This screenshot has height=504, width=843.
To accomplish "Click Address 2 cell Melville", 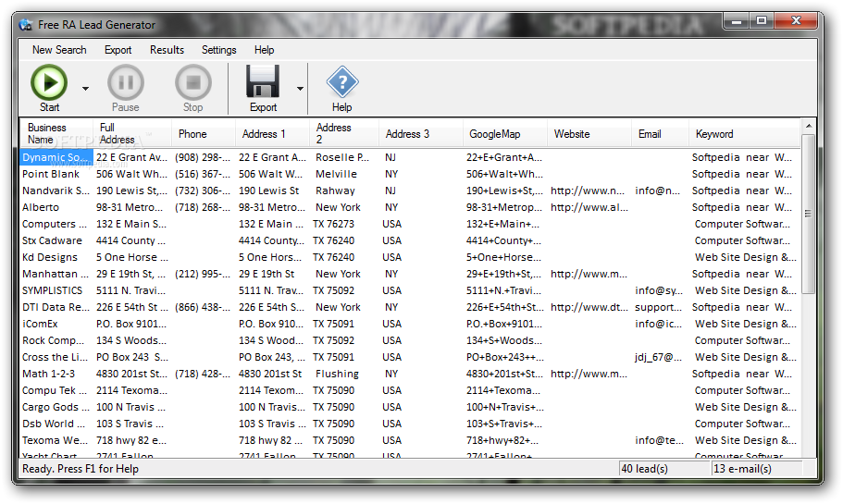I will pos(336,174).
